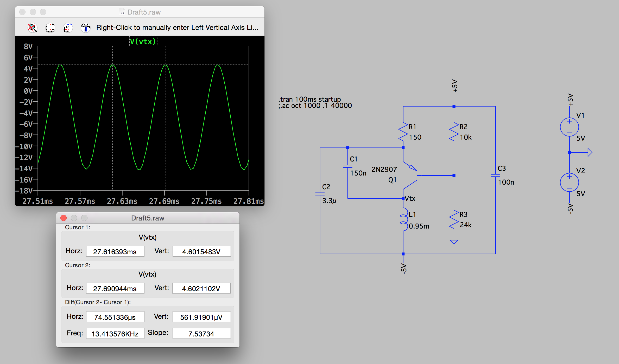Click the 0V mark on the vertical axis
This screenshot has width=619, height=364.
28,91
